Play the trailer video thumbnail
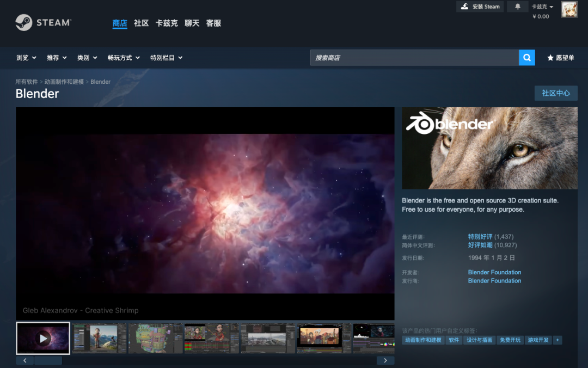This screenshot has height=368, width=588. 43,338
